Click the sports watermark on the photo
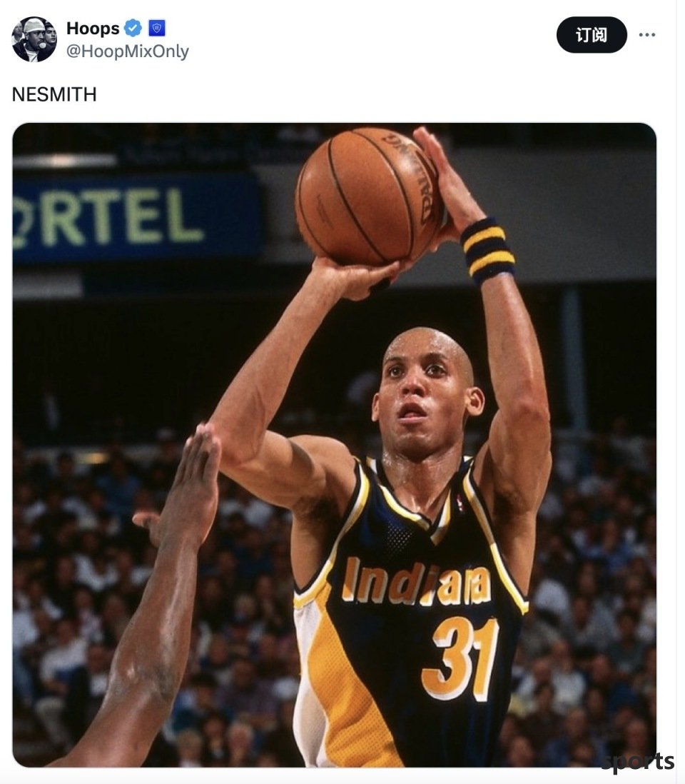The width and height of the screenshot is (685, 784). [637, 761]
